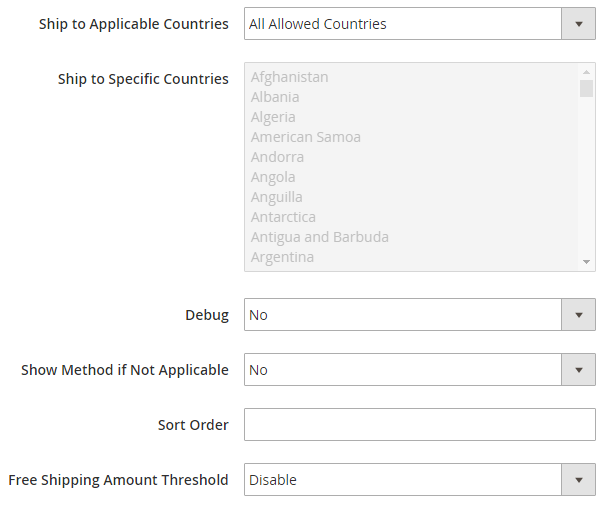
Task: Click the Sort Order input field
Action: tap(420, 425)
